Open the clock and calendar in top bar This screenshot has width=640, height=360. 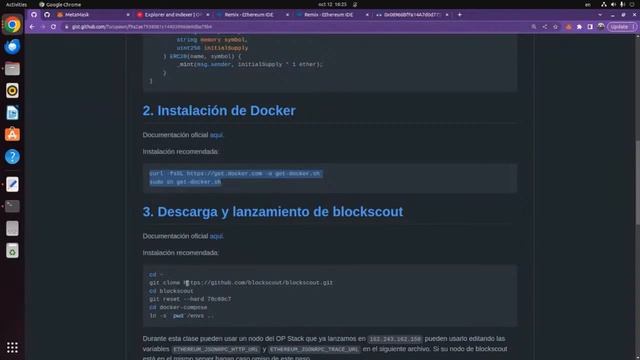(x=332, y=4)
